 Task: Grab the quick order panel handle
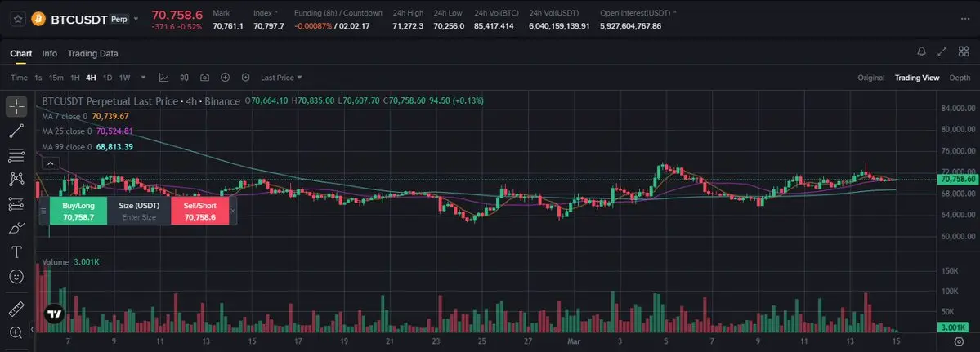[44, 211]
